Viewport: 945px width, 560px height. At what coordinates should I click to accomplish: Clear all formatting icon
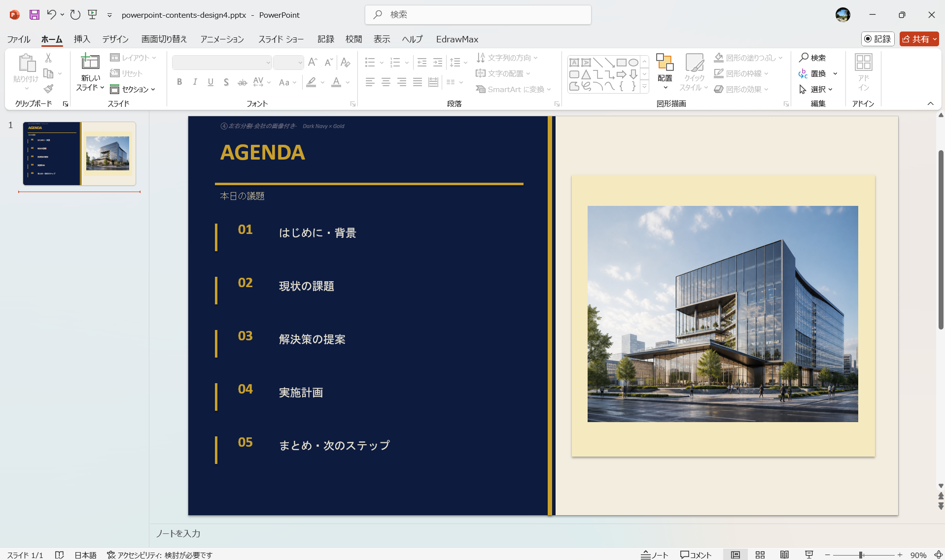tap(346, 63)
